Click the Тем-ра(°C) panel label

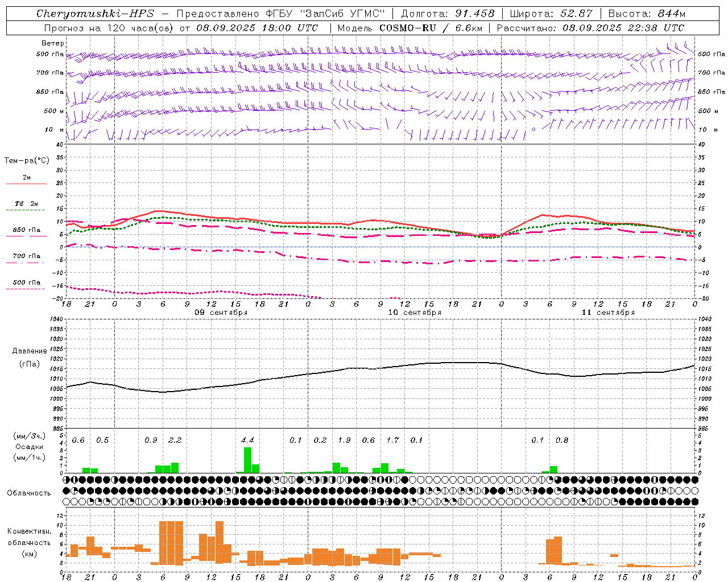(27, 161)
